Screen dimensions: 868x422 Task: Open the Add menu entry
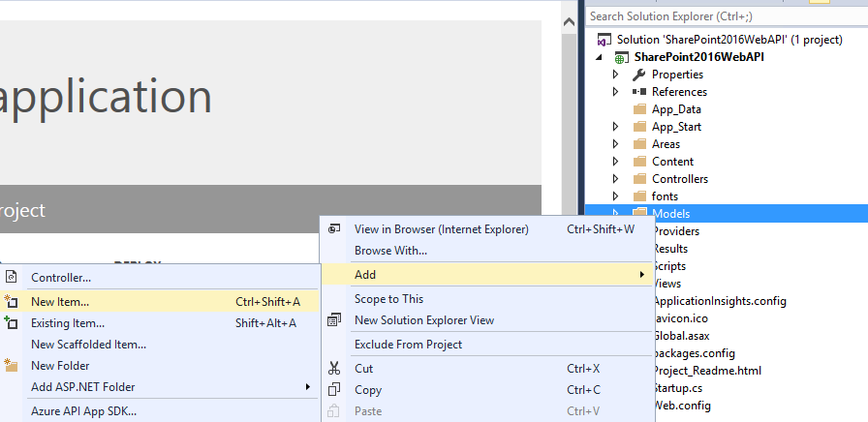pyautogui.click(x=486, y=274)
